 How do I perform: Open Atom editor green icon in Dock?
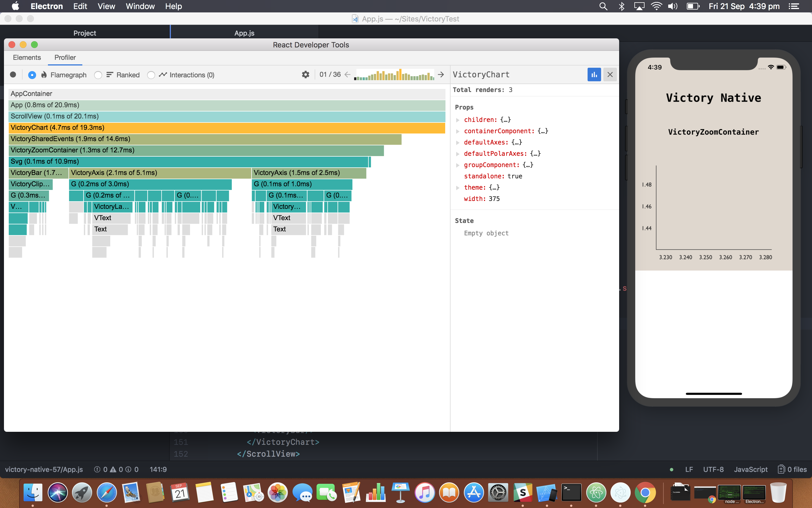tap(596, 492)
